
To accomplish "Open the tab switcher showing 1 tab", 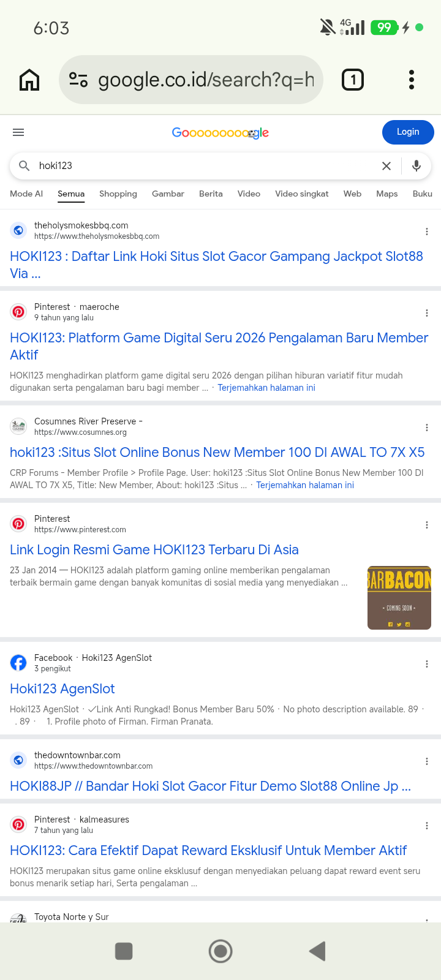I will pyautogui.click(x=352, y=80).
